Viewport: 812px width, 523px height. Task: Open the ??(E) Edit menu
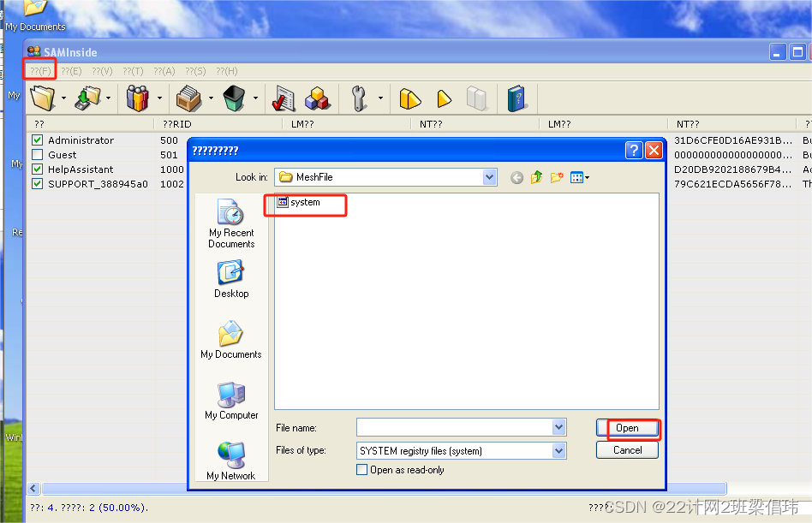tap(71, 71)
